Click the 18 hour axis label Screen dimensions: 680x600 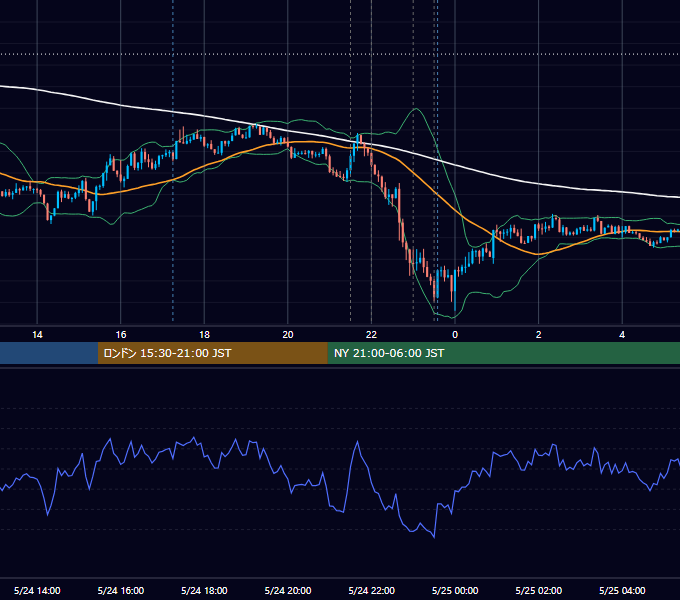(x=204, y=335)
